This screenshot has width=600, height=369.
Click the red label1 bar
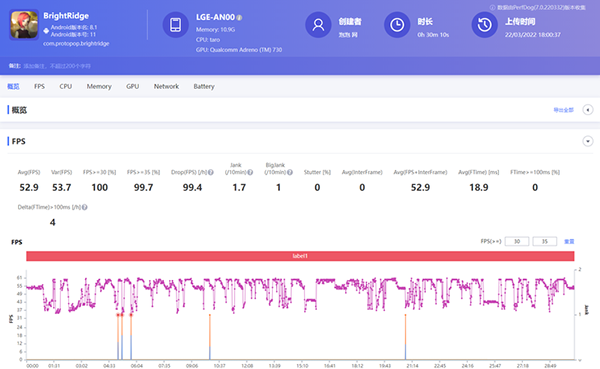300,256
